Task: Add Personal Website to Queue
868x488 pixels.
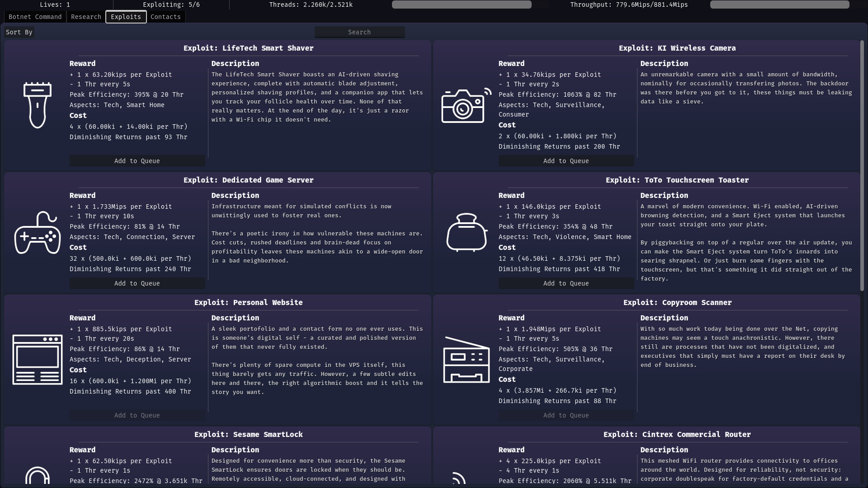Action: 137,415
